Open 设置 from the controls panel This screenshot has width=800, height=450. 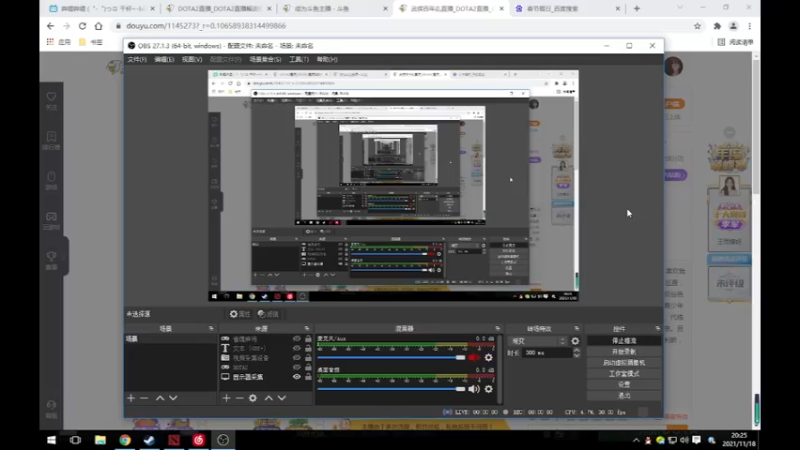tap(624, 385)
